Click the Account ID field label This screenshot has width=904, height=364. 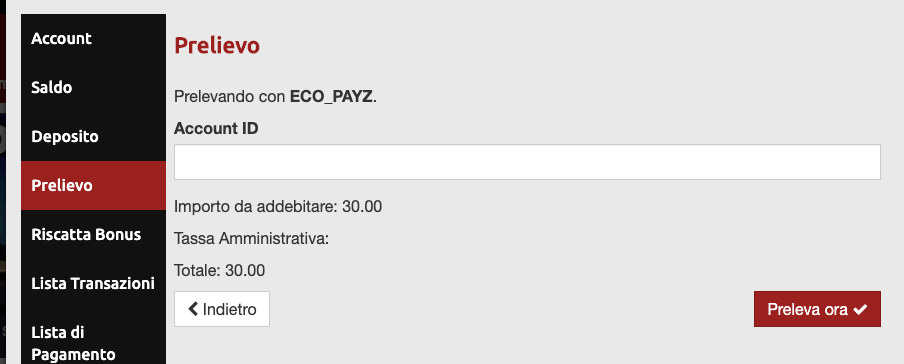[x=216, y=129]
